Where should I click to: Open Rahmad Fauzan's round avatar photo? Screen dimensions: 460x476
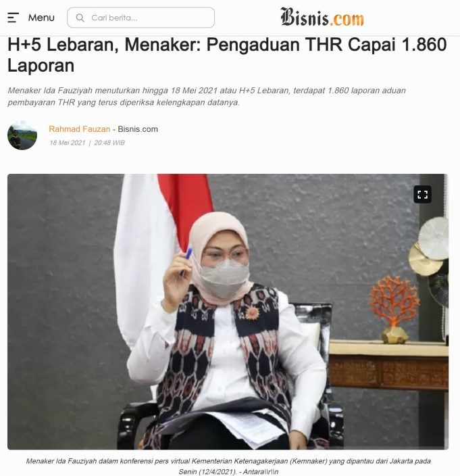22,135
